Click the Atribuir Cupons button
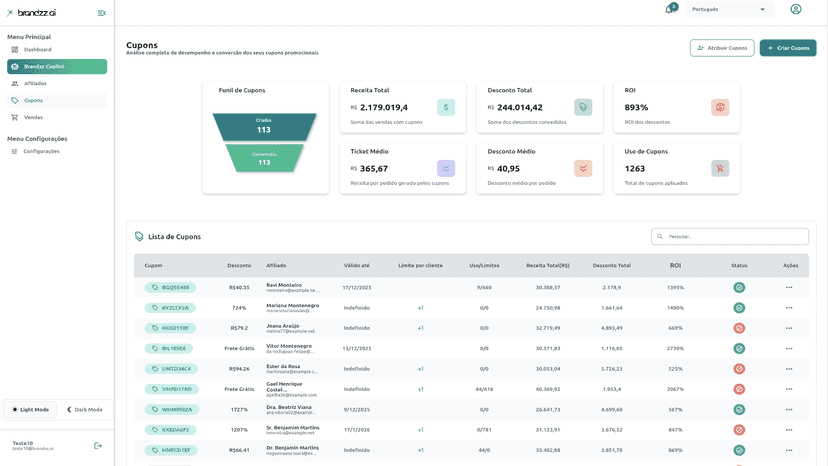The height and width of the screenshot is (466, 828). pyautogui.click(x=722, y=48)
